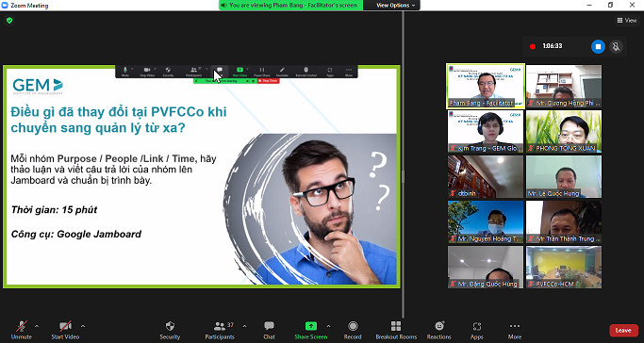Expand audio options arrow next to Unmute
The image size is (644, 343).
tap(37, 327)
